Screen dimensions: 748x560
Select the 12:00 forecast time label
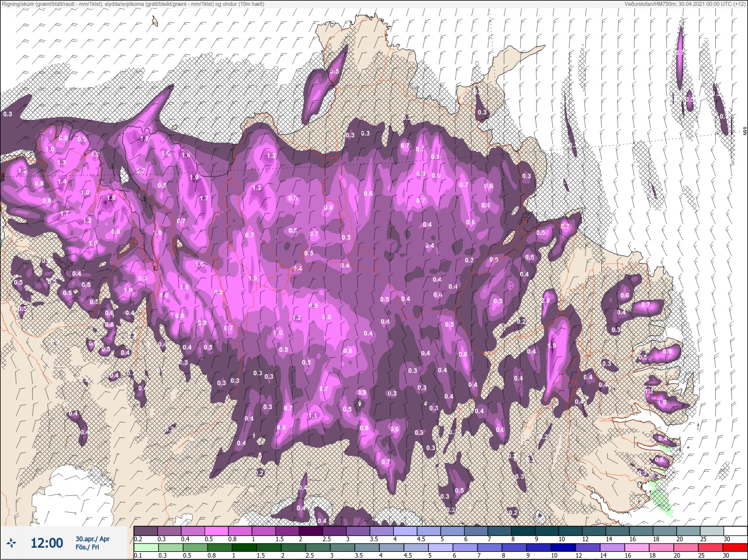click(x=47, y=543)
